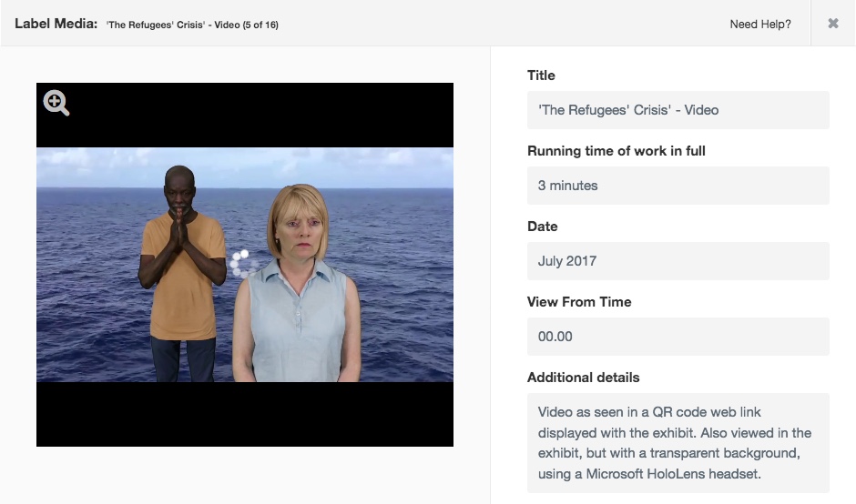Screen dimensions: 856x504
Task: Click into the Title input field
Action: 678,110
